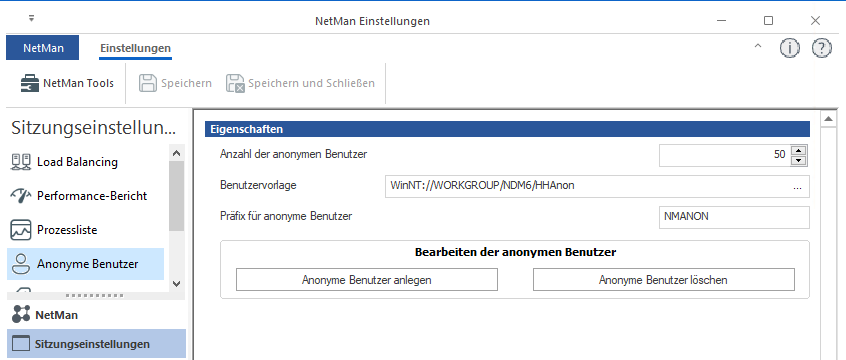Click the Anonyme Benutzer person icon
This screenshot has width=846, height=360.
(21, 264)
